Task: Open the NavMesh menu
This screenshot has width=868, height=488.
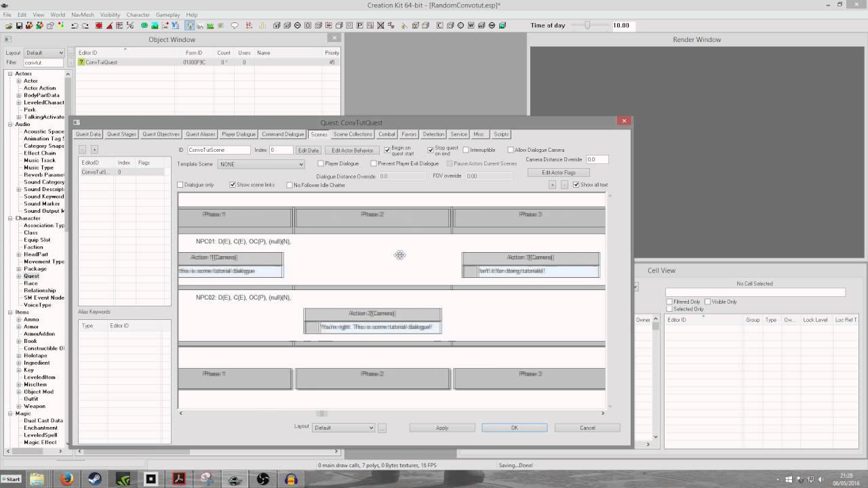Action: pos(83,14)
